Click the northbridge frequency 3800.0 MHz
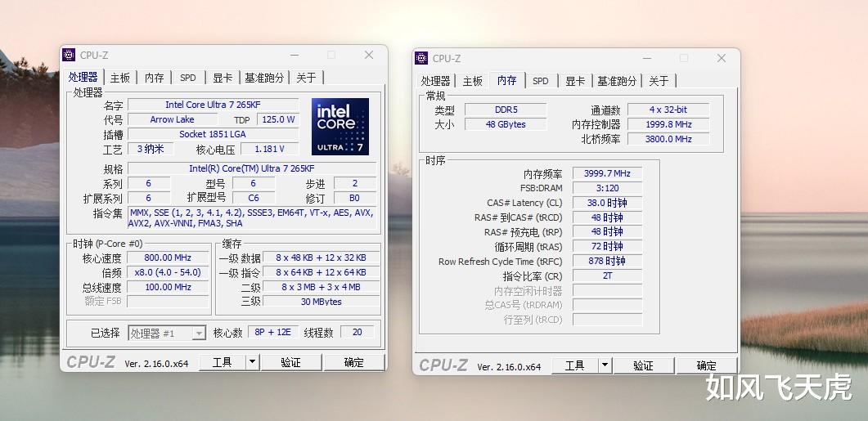Image resolution: width=868 pixels, height=421 pixels. point(668,139)
